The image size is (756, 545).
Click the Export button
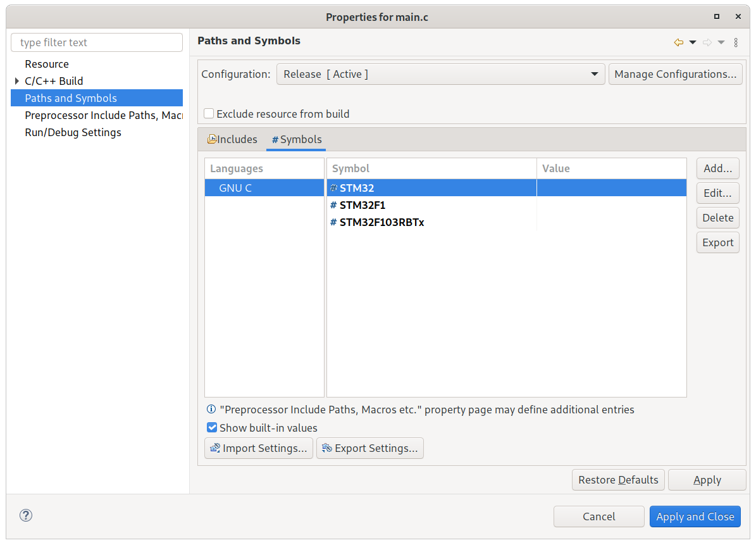718,242
